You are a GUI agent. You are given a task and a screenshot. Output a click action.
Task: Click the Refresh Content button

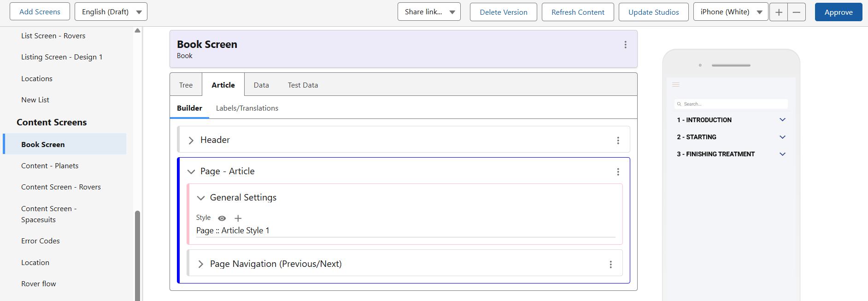point(578,12)
